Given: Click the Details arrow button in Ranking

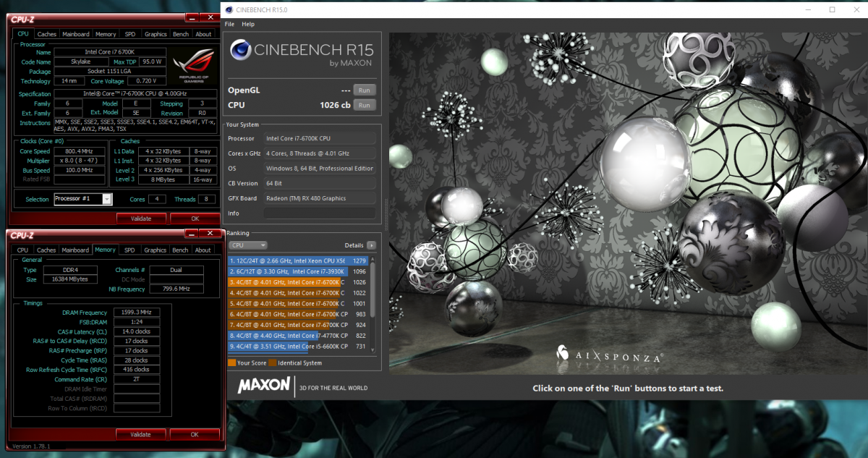Looking at the screenshot, I should click(372, 245).
